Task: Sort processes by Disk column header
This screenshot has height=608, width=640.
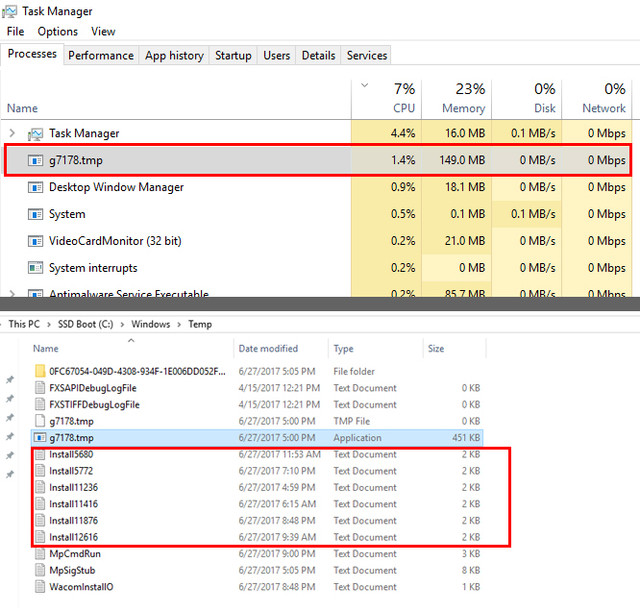Action: click(x=527, y=100)
